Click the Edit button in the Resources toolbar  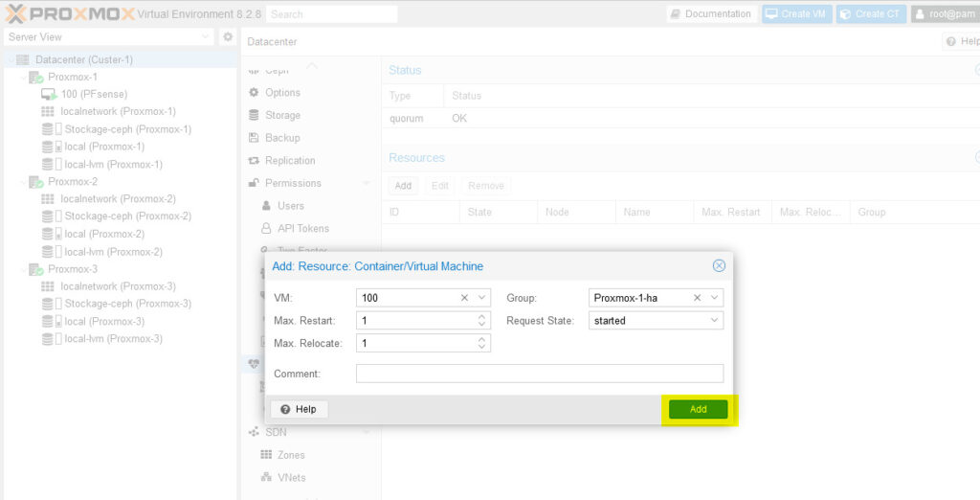[x=440, y=186]
